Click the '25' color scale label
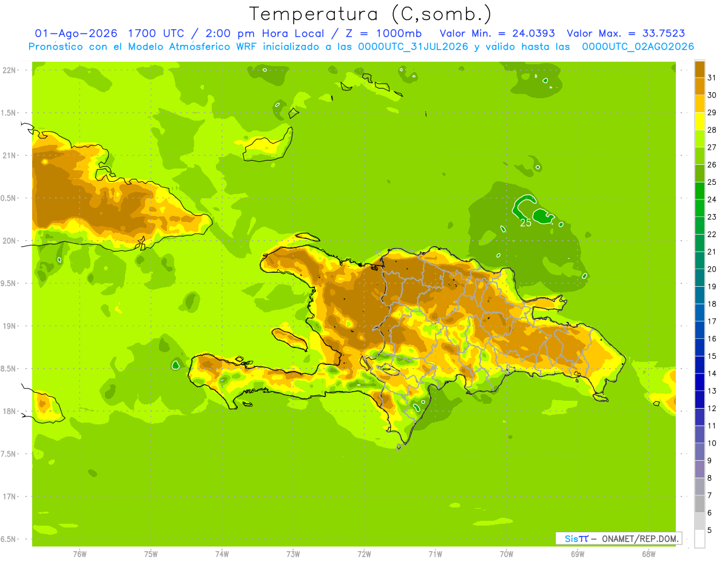 click(x=712, y=182)
